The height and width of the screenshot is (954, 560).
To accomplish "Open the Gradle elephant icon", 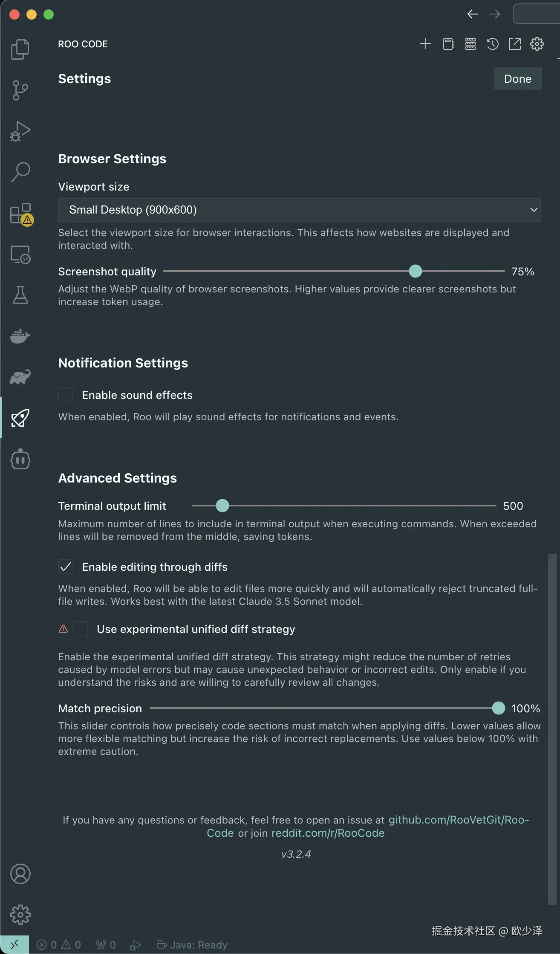I will [x=20, y=377].
